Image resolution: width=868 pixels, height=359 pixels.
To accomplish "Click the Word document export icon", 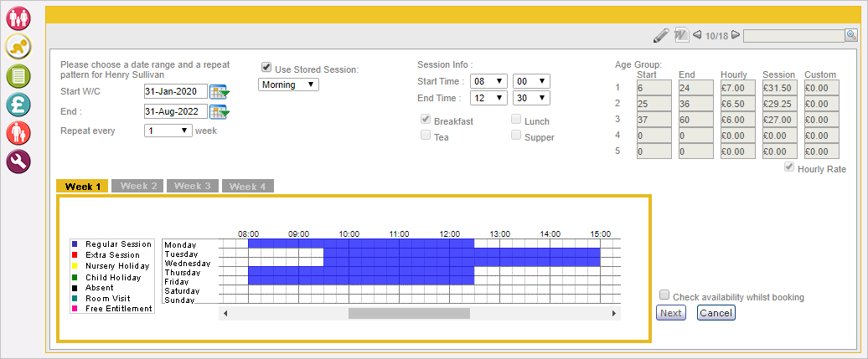I will coord(681,35).
